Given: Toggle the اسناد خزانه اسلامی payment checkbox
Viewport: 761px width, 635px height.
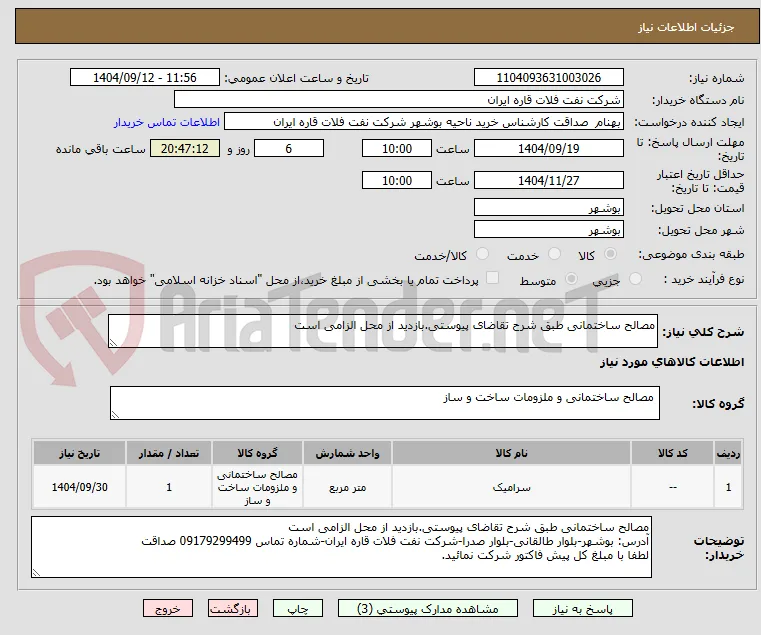Looking at the screenshot, I should 493,278.
